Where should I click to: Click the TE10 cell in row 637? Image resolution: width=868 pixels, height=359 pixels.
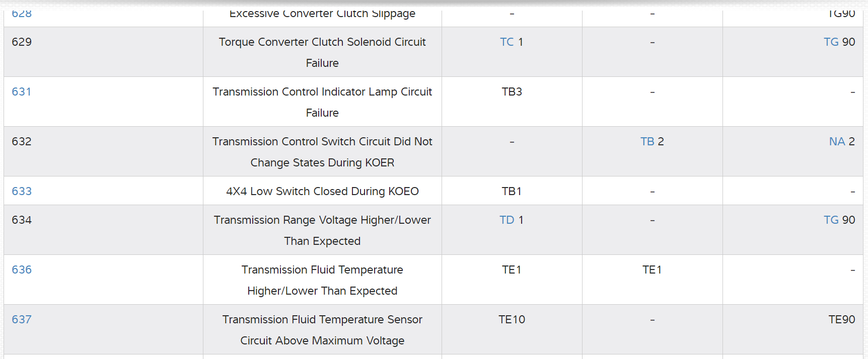(512, 319)
